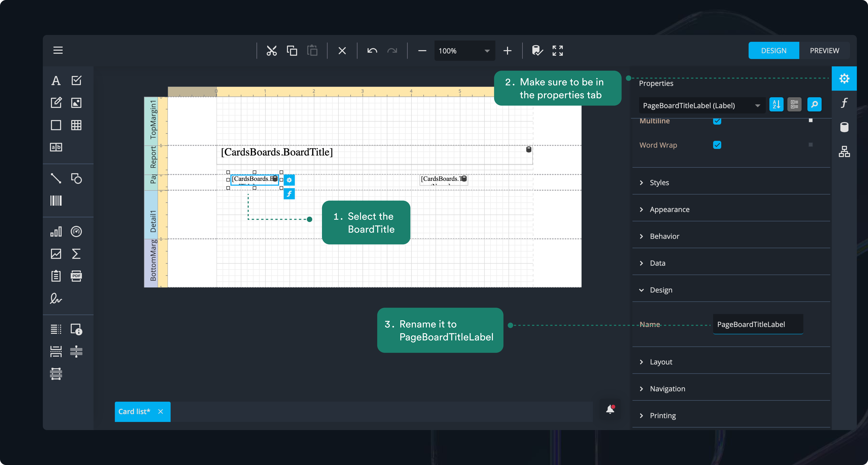This screenshot has height=465, width=868.
Task: Expand the Printing section
Action: 731,415
